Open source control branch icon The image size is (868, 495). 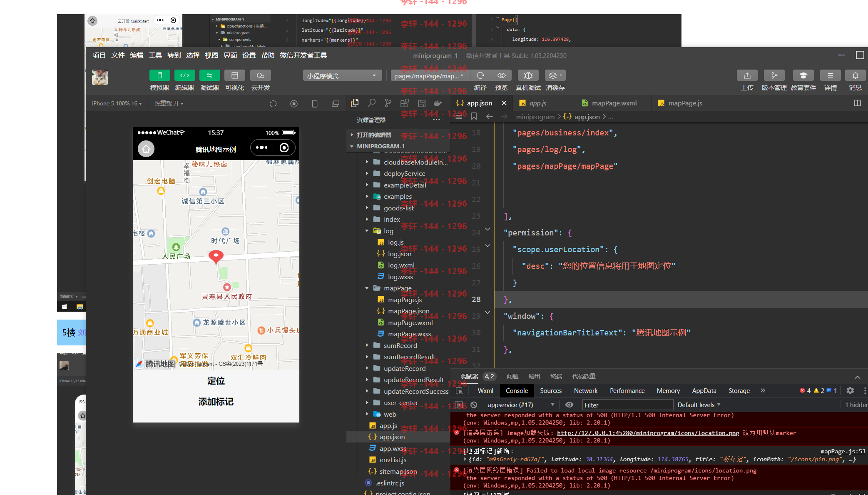coord(388,103)
